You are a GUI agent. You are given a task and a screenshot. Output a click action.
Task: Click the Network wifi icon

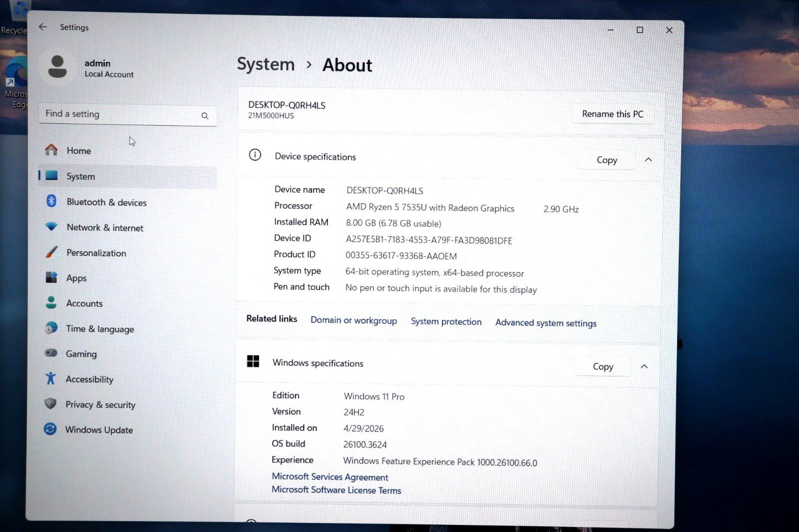51,227
